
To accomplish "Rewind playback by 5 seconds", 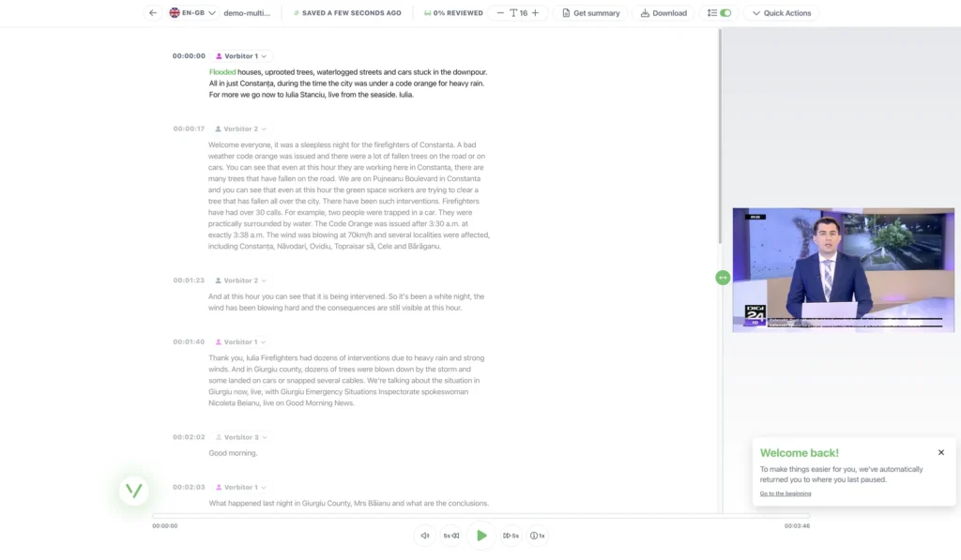I will (450, 536).
